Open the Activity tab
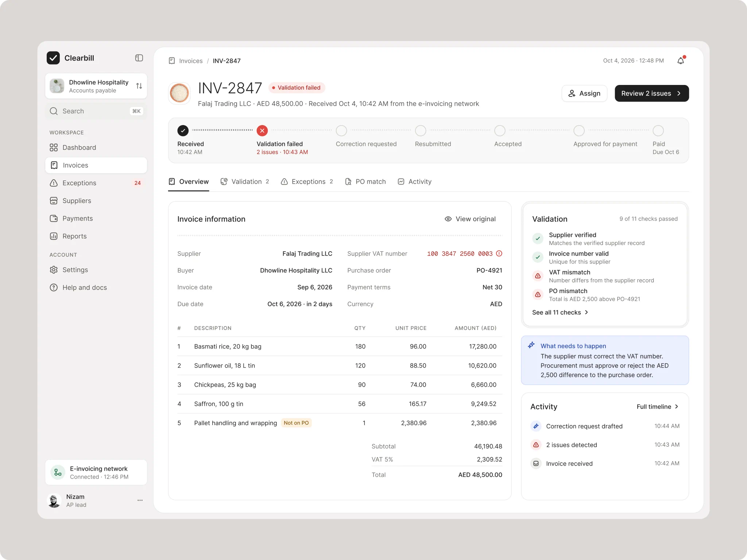Screen dimensions: 747x560 tap(414, 182)
